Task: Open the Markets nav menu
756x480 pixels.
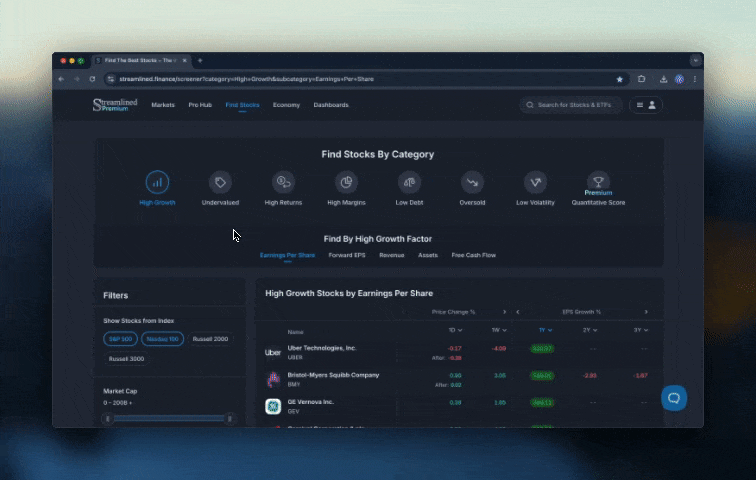Action: pyautogui.click(x=163, y=105)
